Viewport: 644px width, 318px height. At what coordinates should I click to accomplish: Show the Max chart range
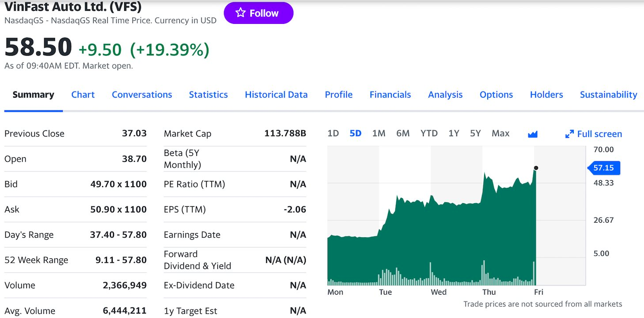point(500,133)
